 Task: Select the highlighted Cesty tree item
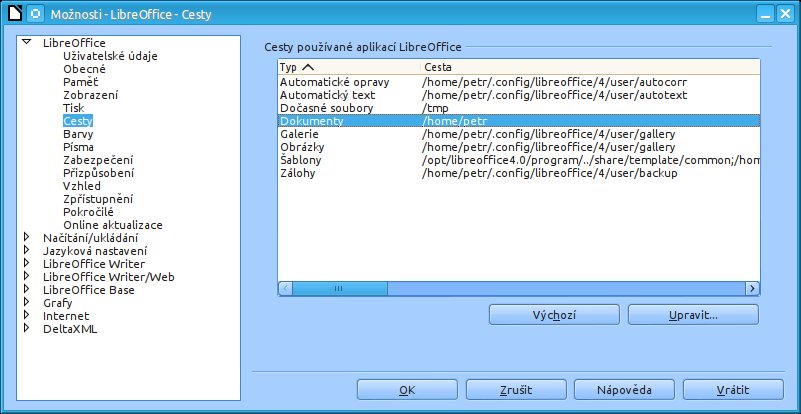(x=78, y=121)
